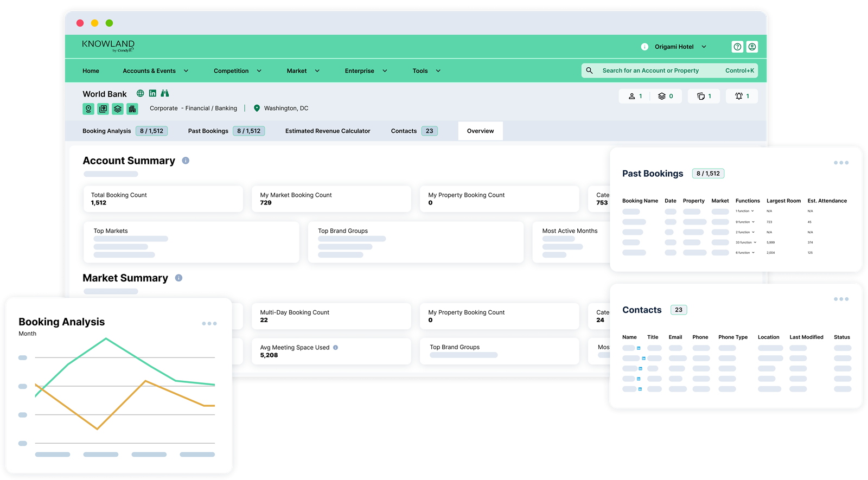Click the layers icon counter showing 0
This screenshot has height=480, width=868.
(x=666, y=96)
